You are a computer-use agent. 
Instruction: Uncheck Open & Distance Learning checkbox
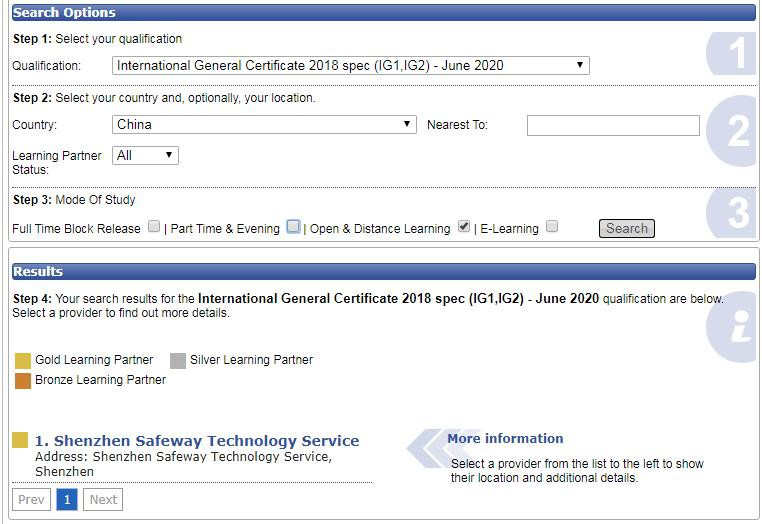point(464,227)
